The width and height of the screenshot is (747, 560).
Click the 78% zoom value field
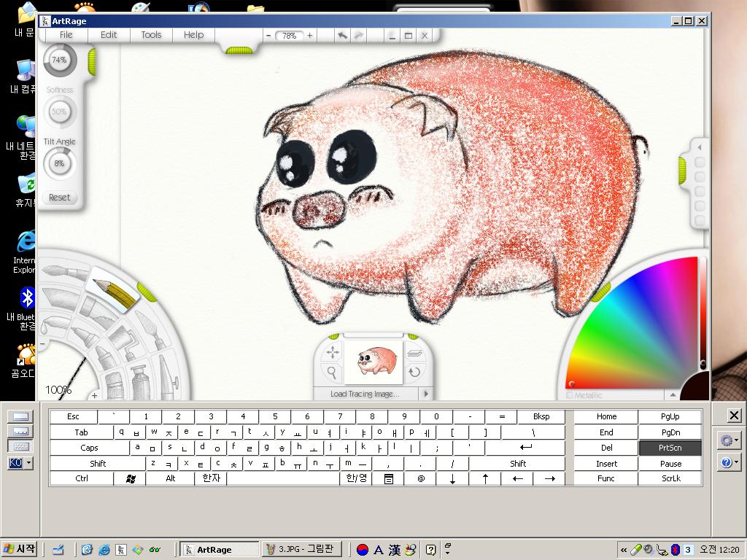[x=289, y=36]
